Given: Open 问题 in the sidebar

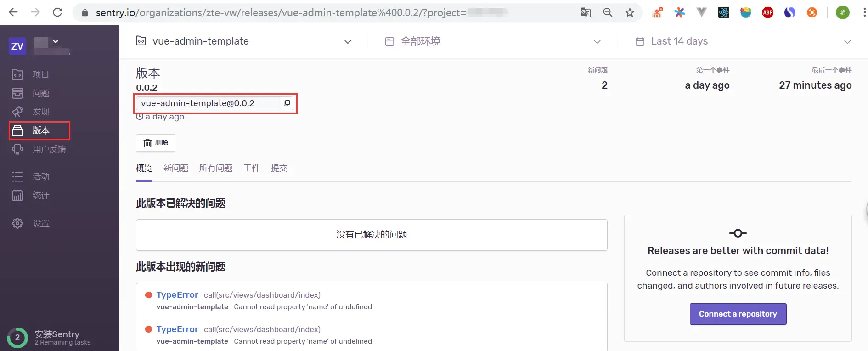Looking at the screenshot, I should 41,93.
